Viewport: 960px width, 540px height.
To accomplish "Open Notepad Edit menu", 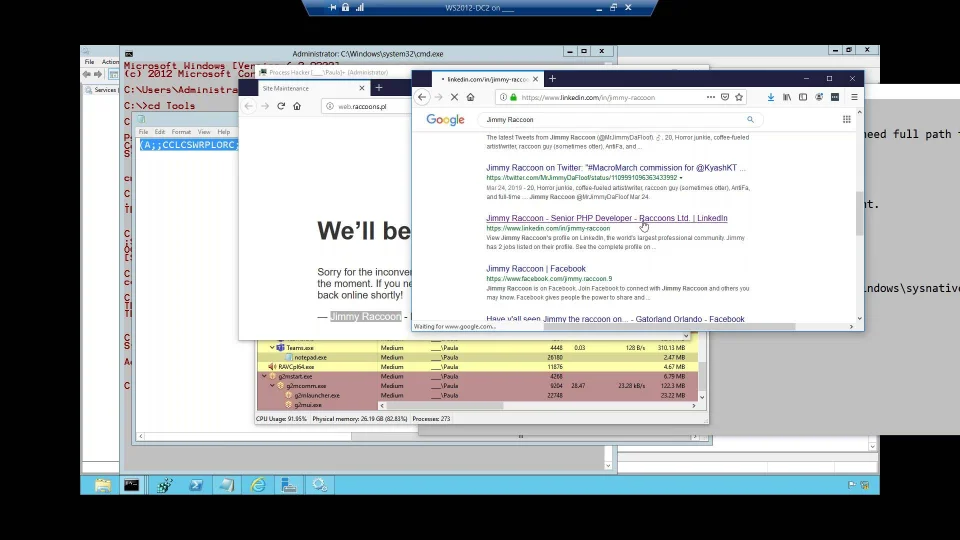I will click(x=160, y=132).
